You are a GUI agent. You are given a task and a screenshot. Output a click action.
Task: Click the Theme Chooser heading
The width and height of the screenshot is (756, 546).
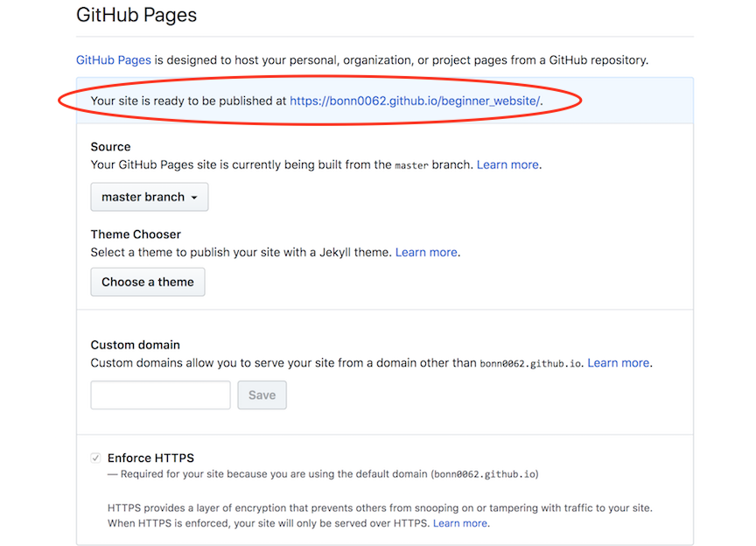136,234
